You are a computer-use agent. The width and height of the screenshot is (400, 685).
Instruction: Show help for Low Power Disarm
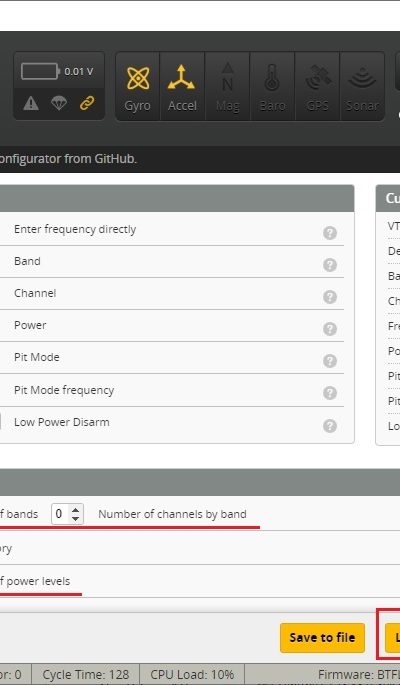330,426
